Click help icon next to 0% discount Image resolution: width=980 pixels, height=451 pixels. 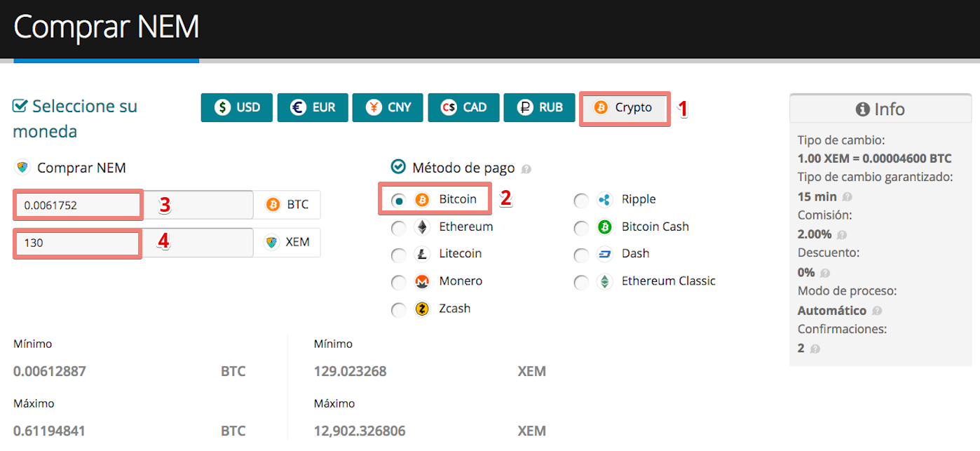click(826, 273)
